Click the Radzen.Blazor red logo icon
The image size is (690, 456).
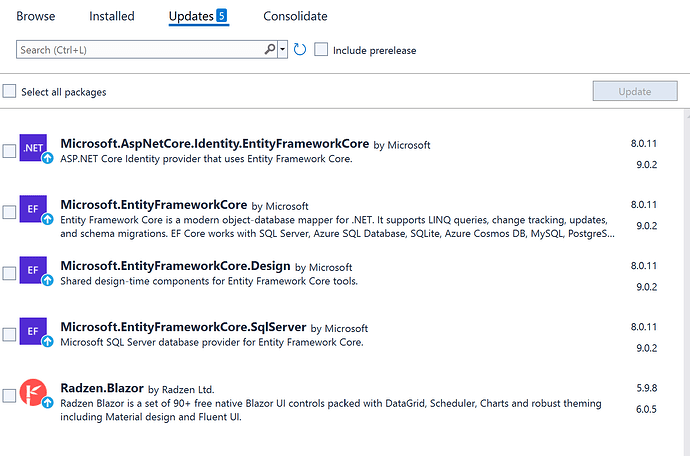click(x=33, y=392)
